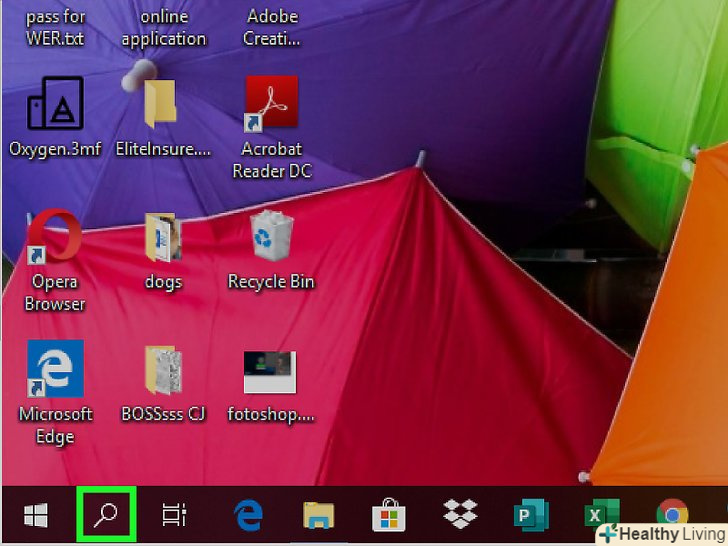Launch Publisher from the taskbar
This screenshot has width=728, height=546.
coord(530,515)
